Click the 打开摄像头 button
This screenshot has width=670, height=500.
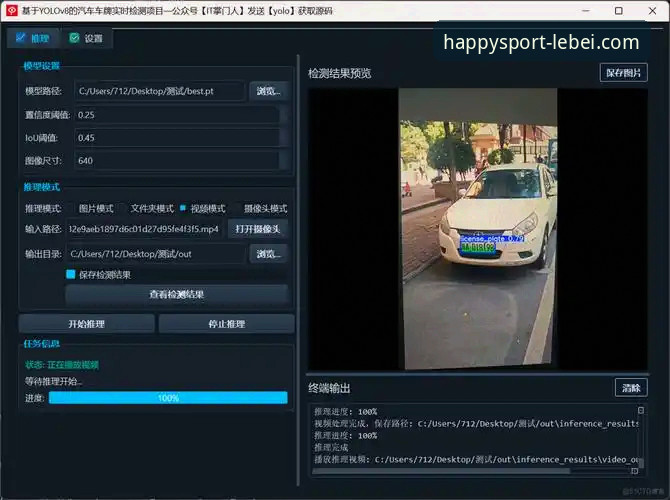[257, 229]
